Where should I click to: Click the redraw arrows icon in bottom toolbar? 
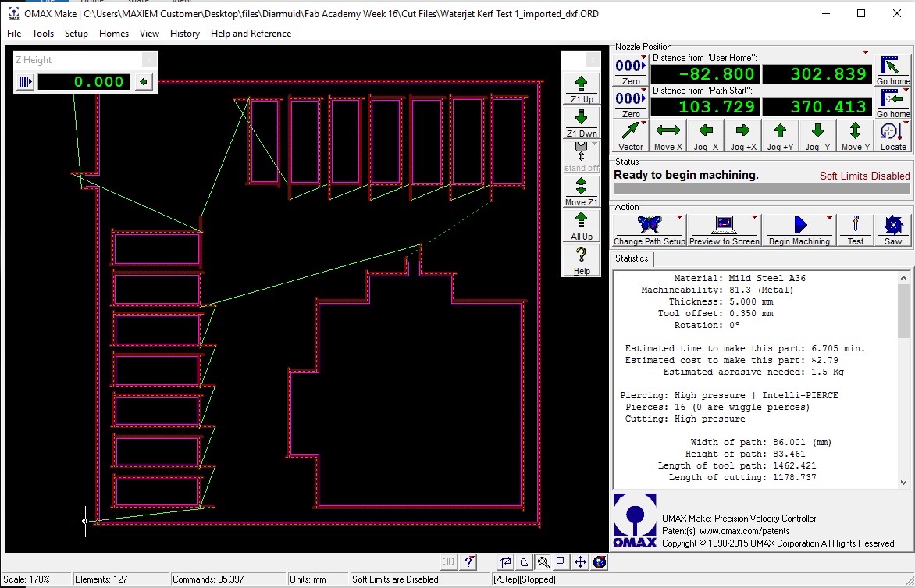[x=505, y=561]
